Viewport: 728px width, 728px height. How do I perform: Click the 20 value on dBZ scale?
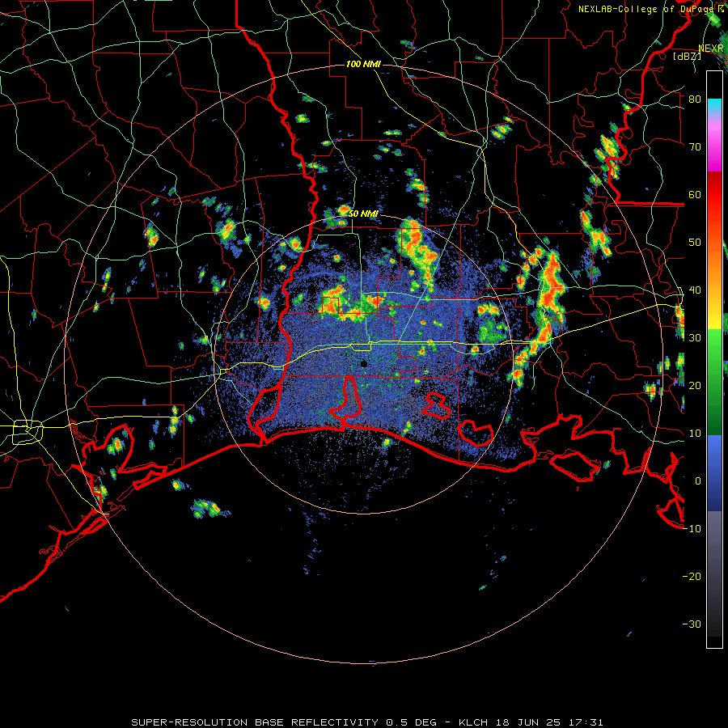point(695,385)
